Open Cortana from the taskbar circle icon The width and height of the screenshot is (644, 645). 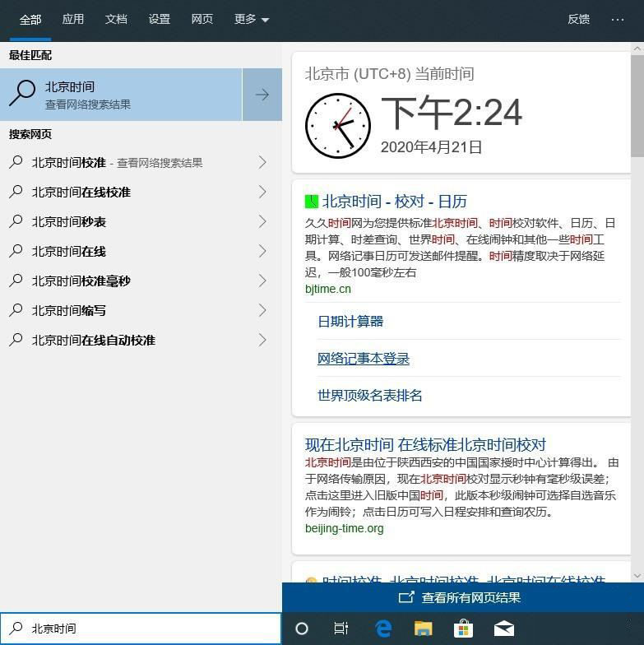point(301,629)
